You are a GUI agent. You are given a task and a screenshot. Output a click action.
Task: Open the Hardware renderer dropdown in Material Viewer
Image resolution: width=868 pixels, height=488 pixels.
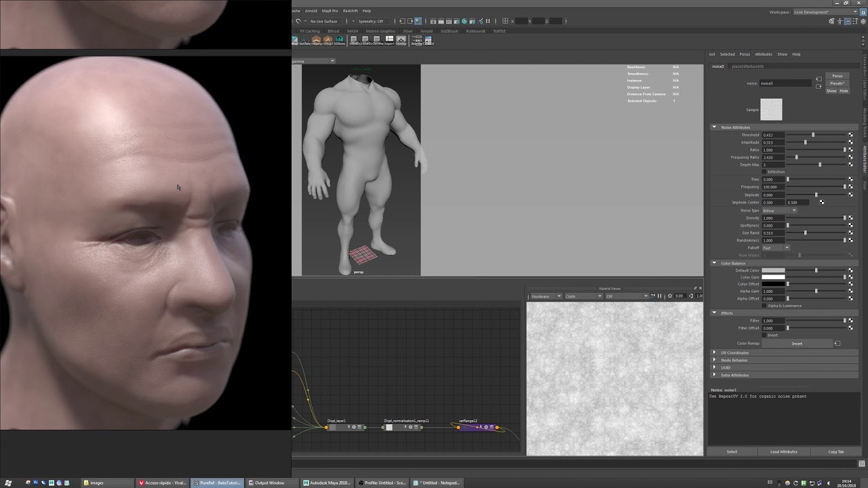546,296
